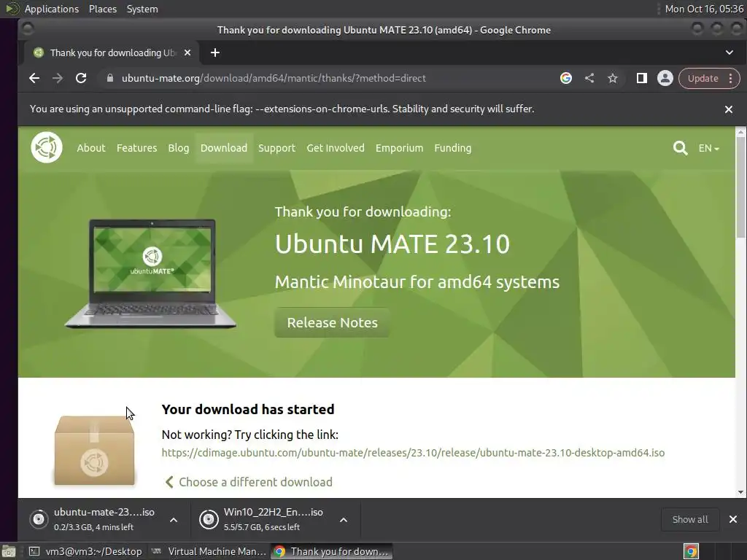Click the Ubuntu MATE logo in site header
Screen dimensions: 747x560
tap(47, 147)
